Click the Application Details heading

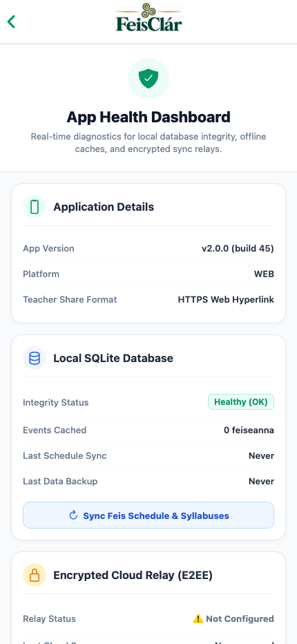(104, 207)
